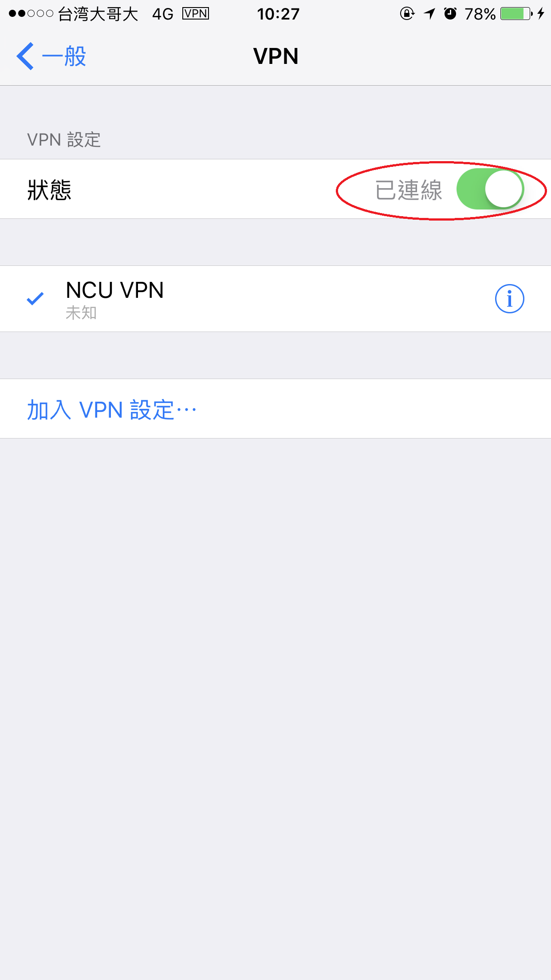This screenshot has width=551, height=980.
Task: Tap the blue checkmark beside NCU VPN
Action: point(35,299)
